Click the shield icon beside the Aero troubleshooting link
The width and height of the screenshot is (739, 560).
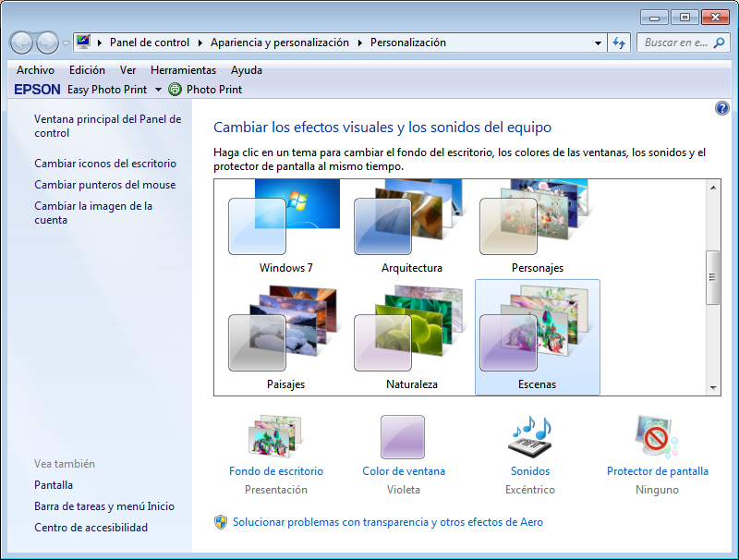[219, 522]
